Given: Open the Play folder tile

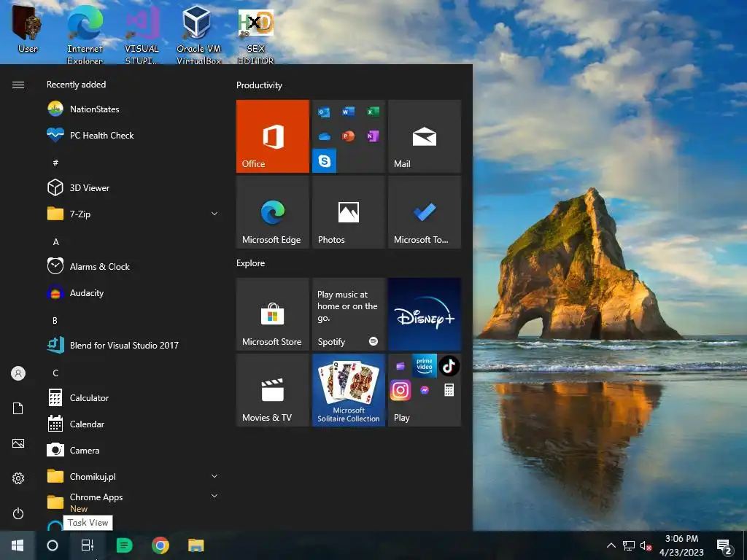Looking at the screenshot, I should (x=425, y=390).
